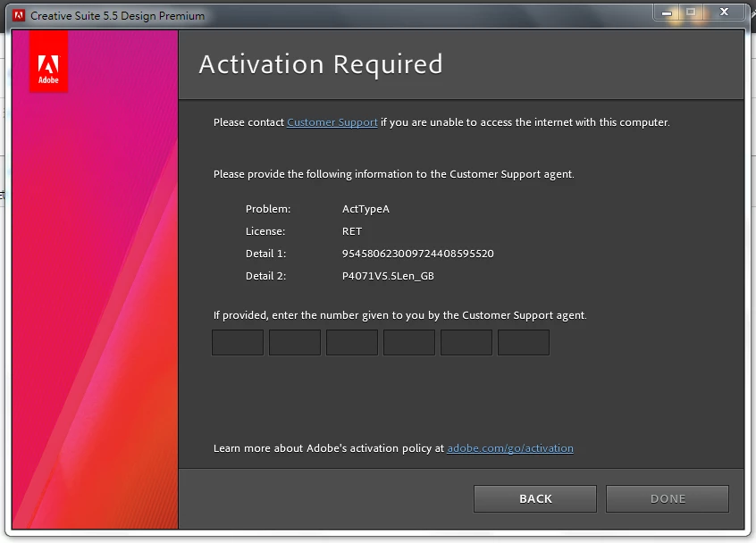Open the Customer Support link

332,122
